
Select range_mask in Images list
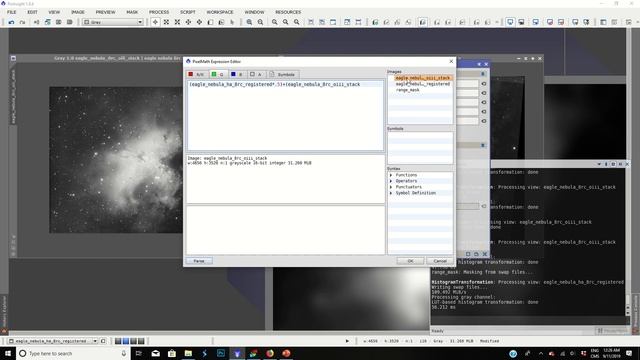point(407,90)
